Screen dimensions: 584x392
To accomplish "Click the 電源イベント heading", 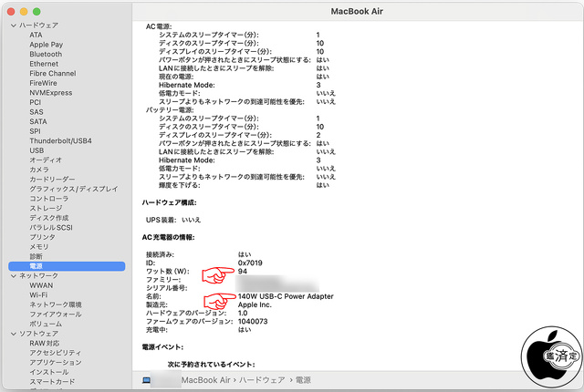I will (x=162, y=347).
